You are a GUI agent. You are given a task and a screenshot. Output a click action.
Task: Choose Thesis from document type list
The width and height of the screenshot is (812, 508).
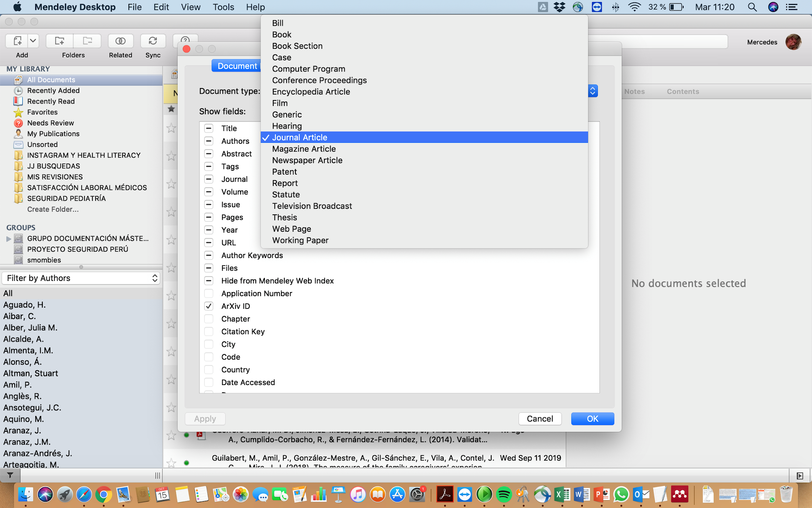(285, 217)
